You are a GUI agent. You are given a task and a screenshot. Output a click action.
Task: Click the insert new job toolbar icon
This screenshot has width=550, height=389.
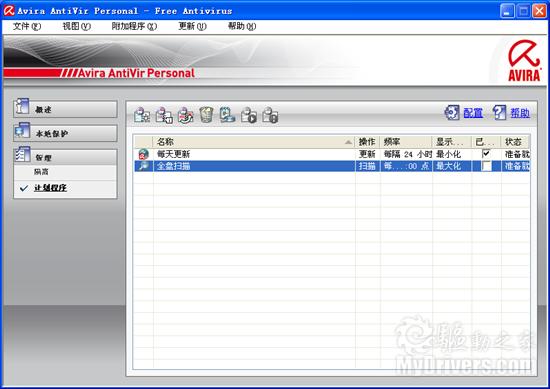click(142, 115)
